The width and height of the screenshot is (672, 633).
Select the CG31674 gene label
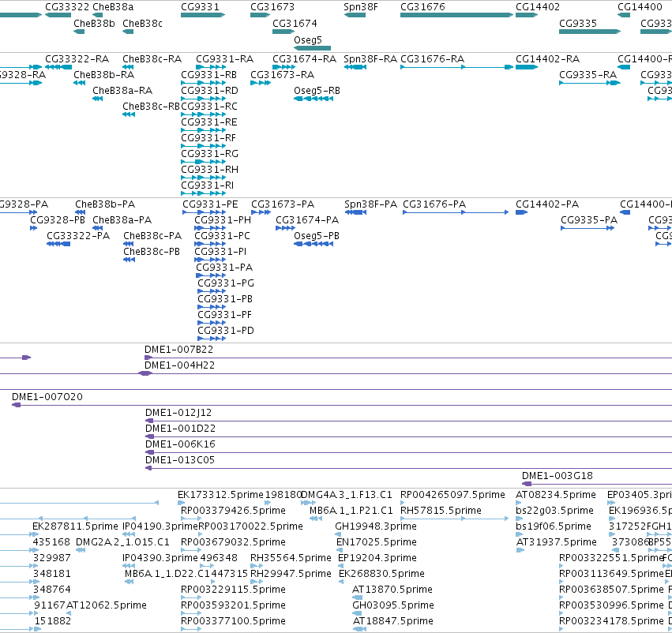(295, 23)
